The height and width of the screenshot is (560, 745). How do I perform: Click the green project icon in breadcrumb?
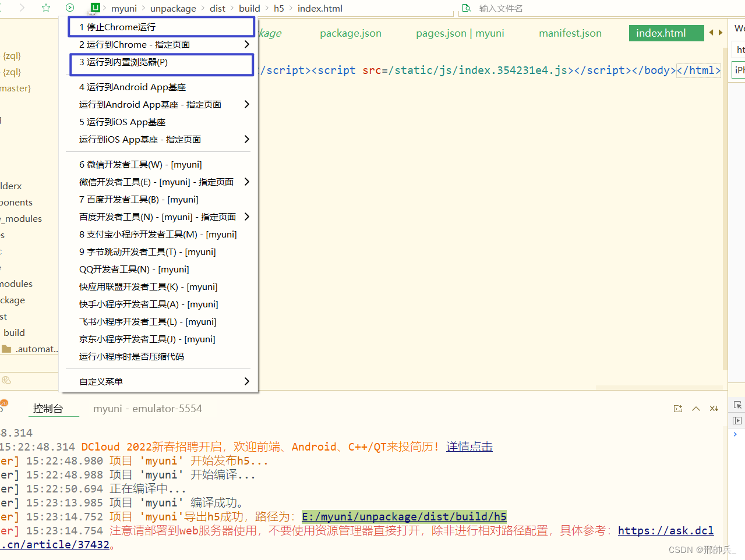96,8
